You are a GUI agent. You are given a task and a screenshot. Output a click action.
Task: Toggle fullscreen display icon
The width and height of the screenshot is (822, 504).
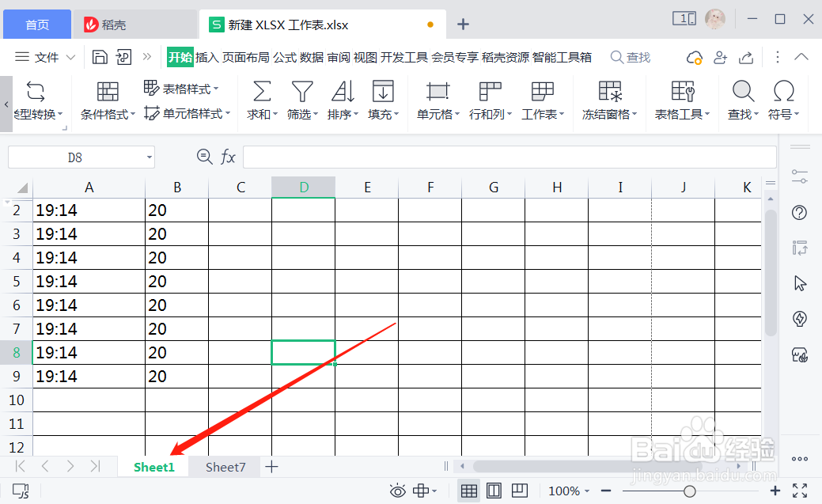click(800, 491)
